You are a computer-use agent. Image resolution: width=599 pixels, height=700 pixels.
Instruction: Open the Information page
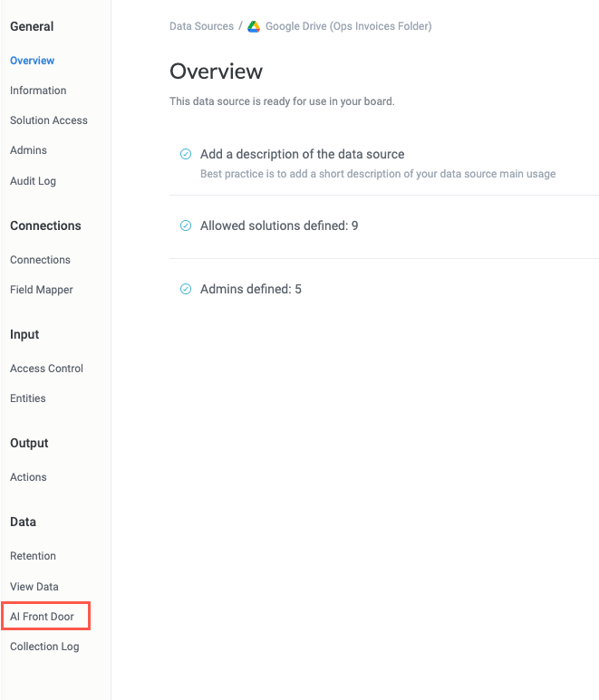38,91
